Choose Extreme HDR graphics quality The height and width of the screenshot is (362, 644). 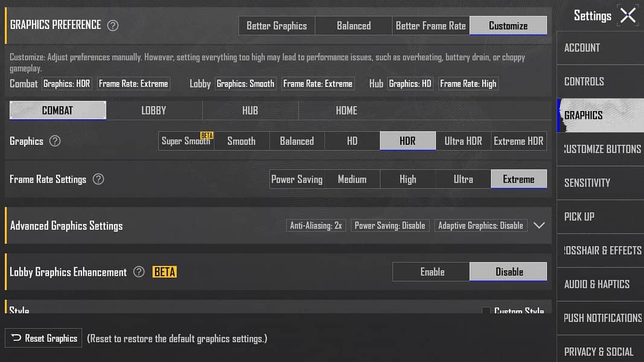pos(518,141)
